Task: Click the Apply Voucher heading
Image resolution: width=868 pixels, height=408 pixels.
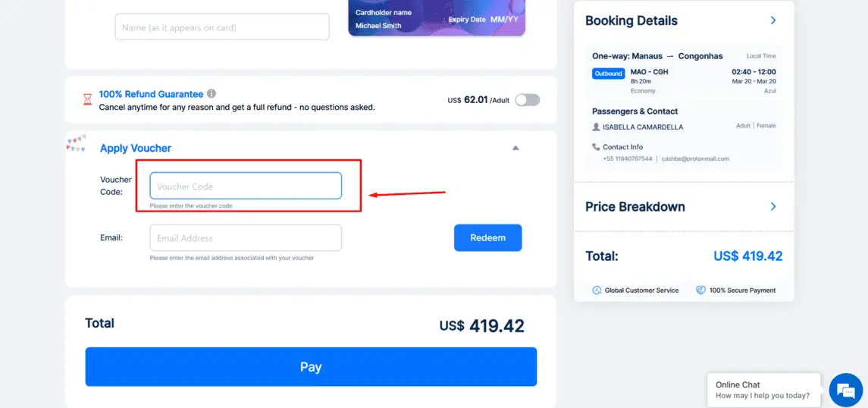Action: coord(136,148)
